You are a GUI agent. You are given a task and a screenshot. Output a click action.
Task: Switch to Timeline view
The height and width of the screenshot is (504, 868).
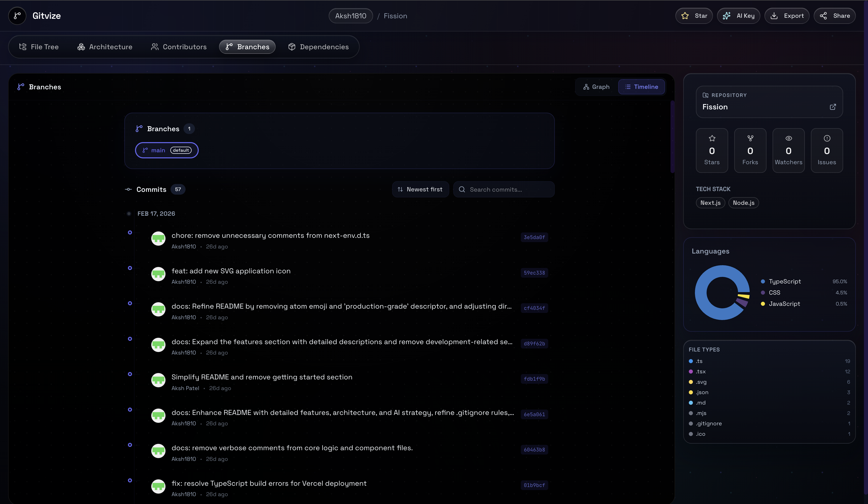641,87
